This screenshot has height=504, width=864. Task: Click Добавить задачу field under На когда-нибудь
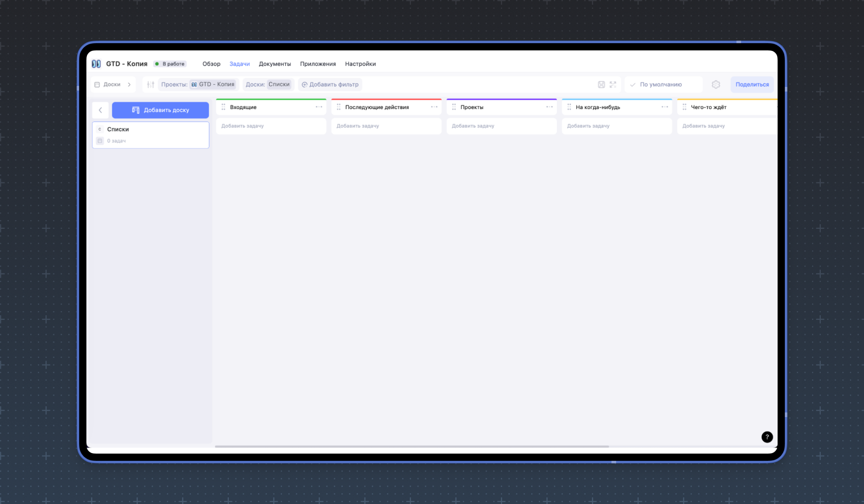[617, 126]
